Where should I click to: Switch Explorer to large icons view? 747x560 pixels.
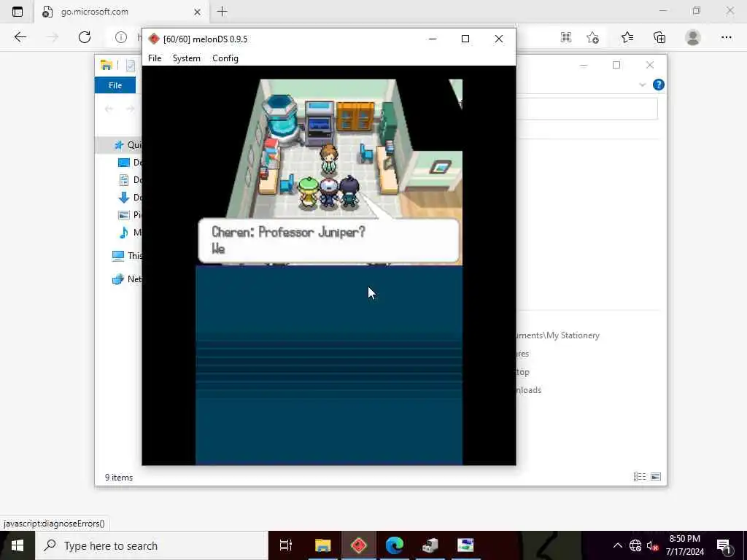point(656,477)
